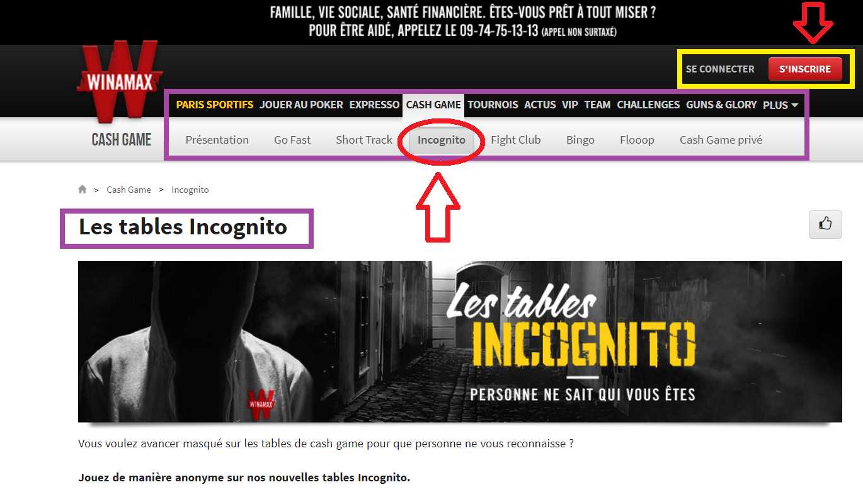Select the Tournois menu item
863x504 pixels.
coord(493,105)
